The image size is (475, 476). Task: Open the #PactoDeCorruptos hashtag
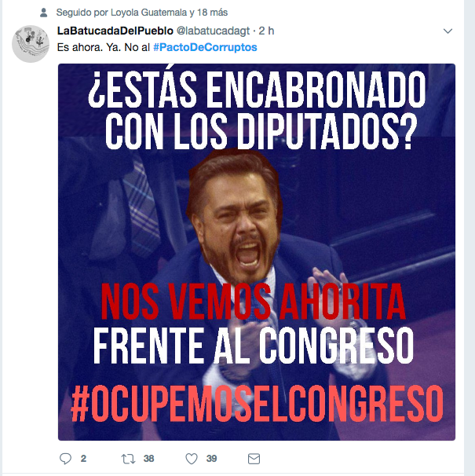coord(205,47)
